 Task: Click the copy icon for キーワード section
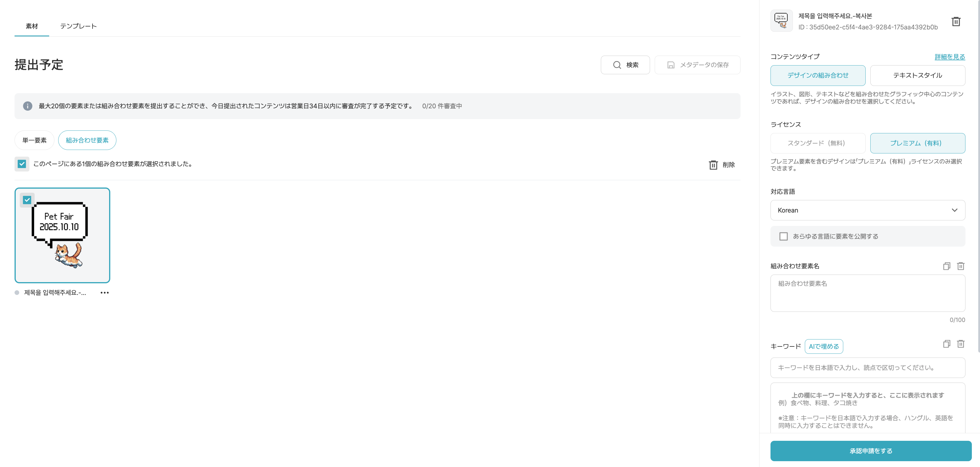[947, 344]
